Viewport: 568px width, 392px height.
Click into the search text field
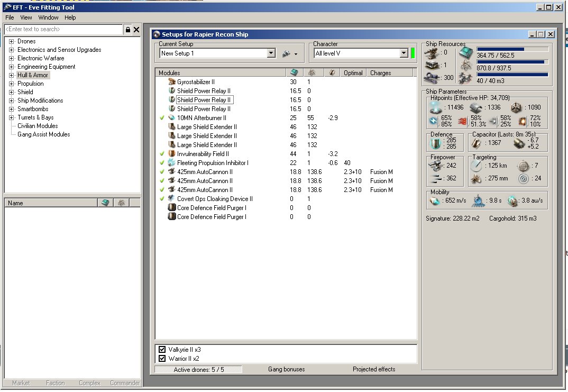(63, 29)
